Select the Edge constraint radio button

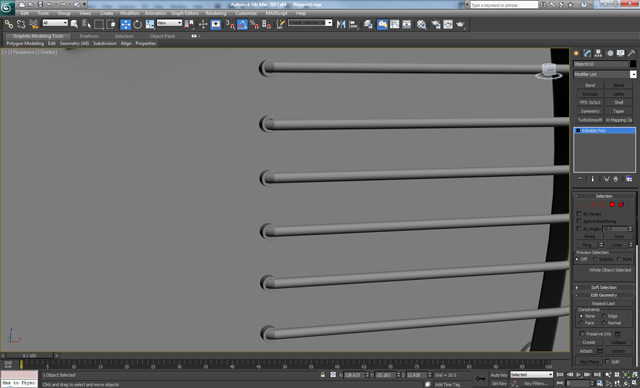click(x=604, y=316)
